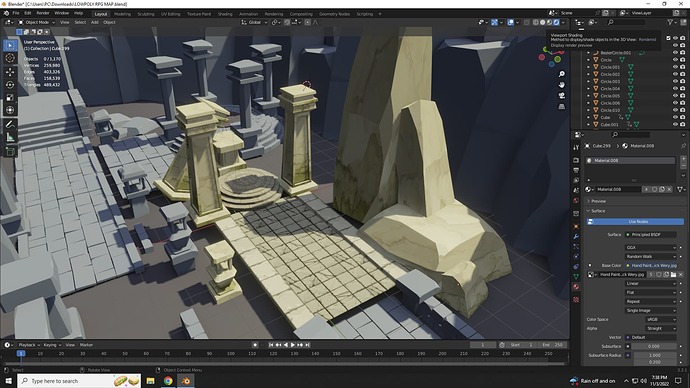Click the viewport pan hand icon
This screenshot has width=690, height=388.
(x=562, y=85)
